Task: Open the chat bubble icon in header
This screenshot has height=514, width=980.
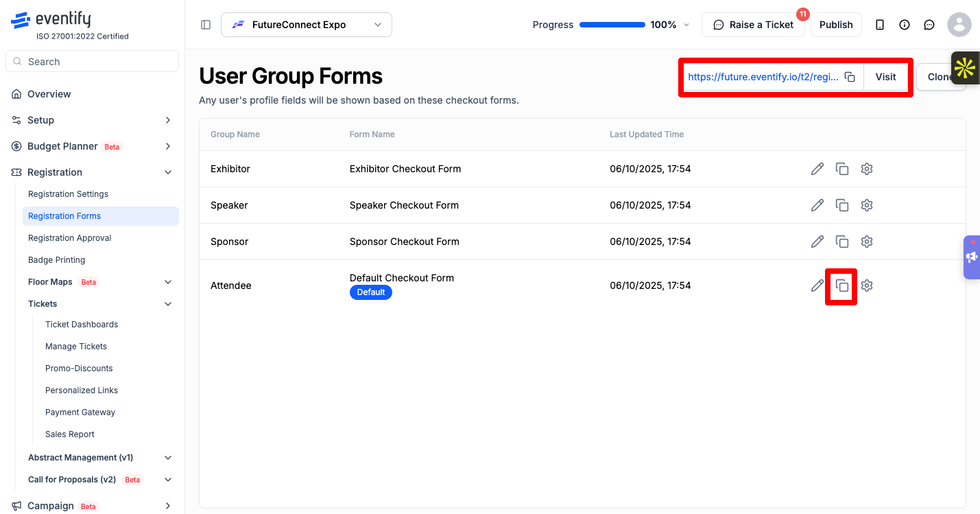Action: [929, 25]
